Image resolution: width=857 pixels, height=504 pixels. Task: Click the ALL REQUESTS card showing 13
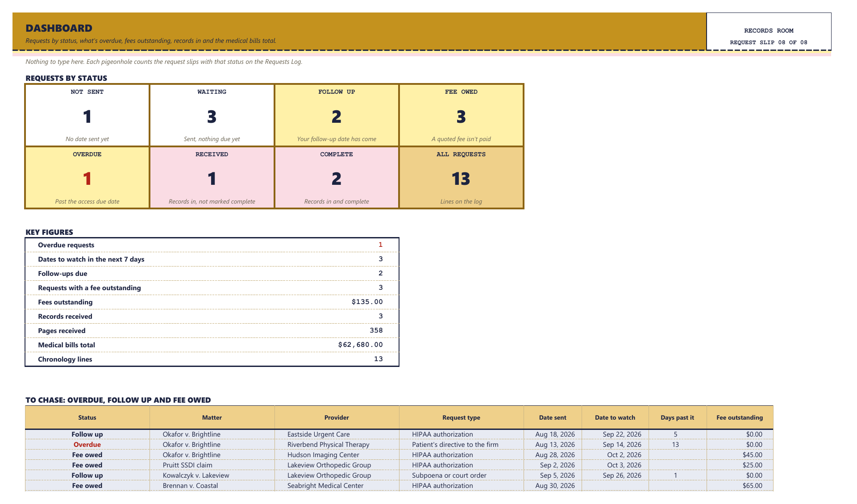[461, 178]
